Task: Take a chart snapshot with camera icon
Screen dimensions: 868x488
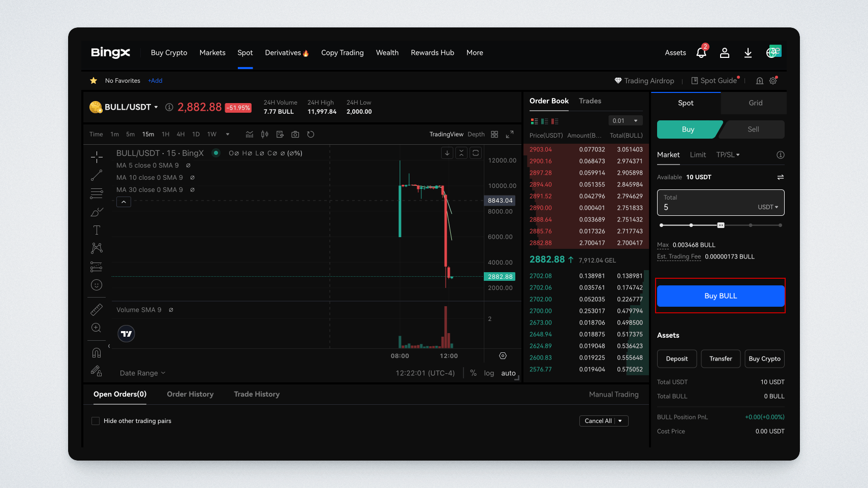Action: coord(295,135)
